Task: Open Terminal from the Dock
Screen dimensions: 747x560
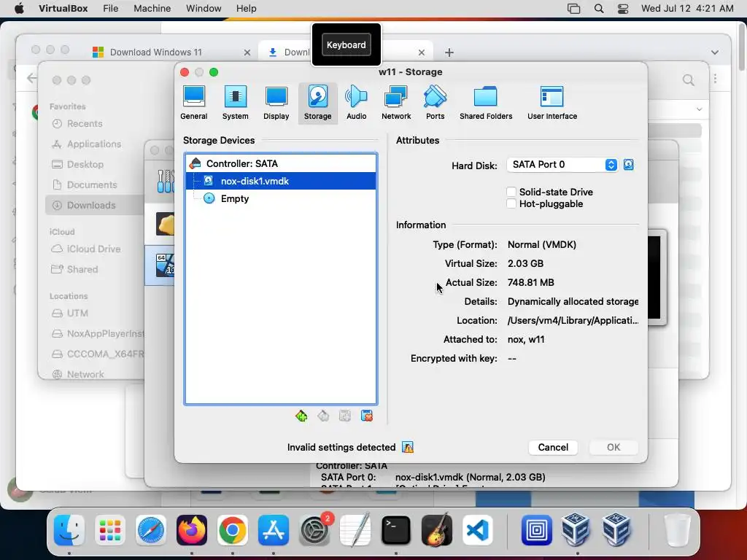Action: 396,530
